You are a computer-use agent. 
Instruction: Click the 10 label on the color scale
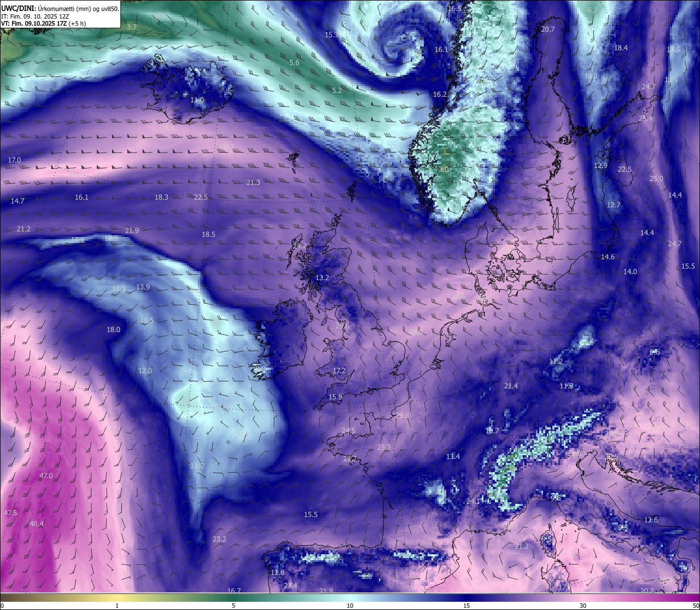tap(350, 605)
